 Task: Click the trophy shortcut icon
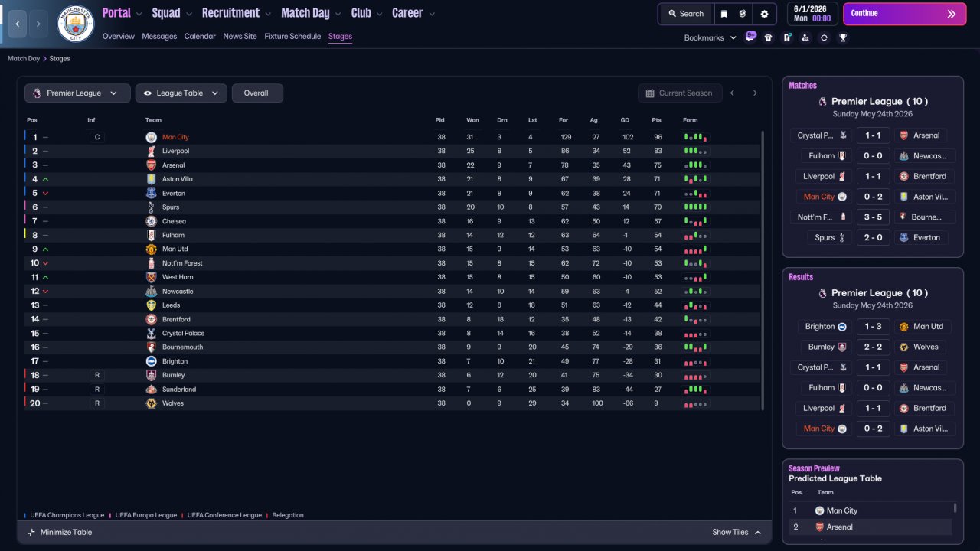pyautogui.click(x=843, y=37)
